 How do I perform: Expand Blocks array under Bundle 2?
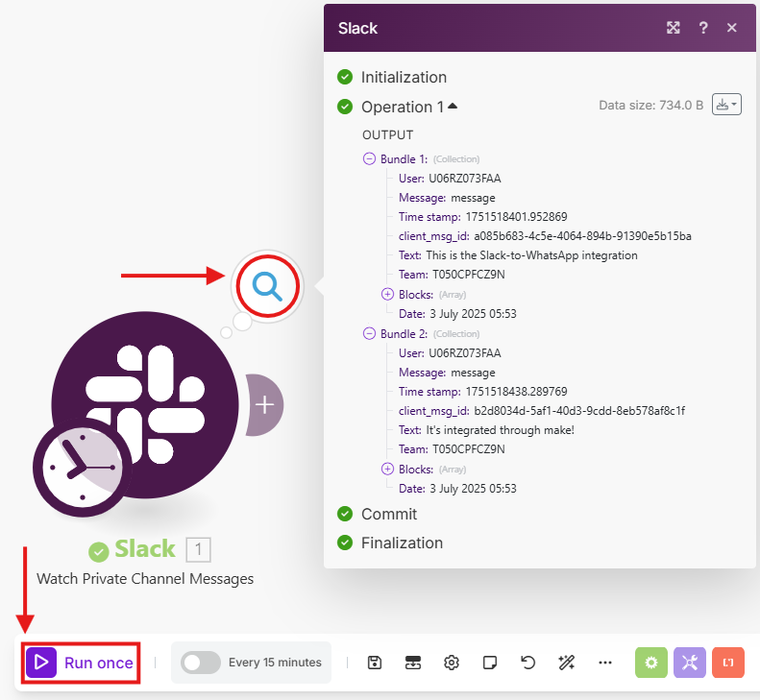tap(388, 470)
